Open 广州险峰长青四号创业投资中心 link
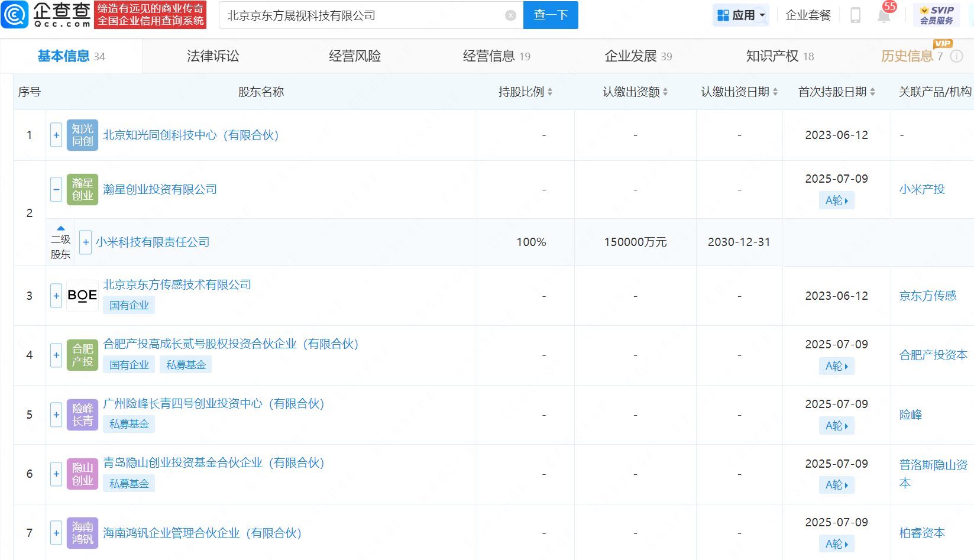This screenshot has height=560, width=974. point(213,403)
